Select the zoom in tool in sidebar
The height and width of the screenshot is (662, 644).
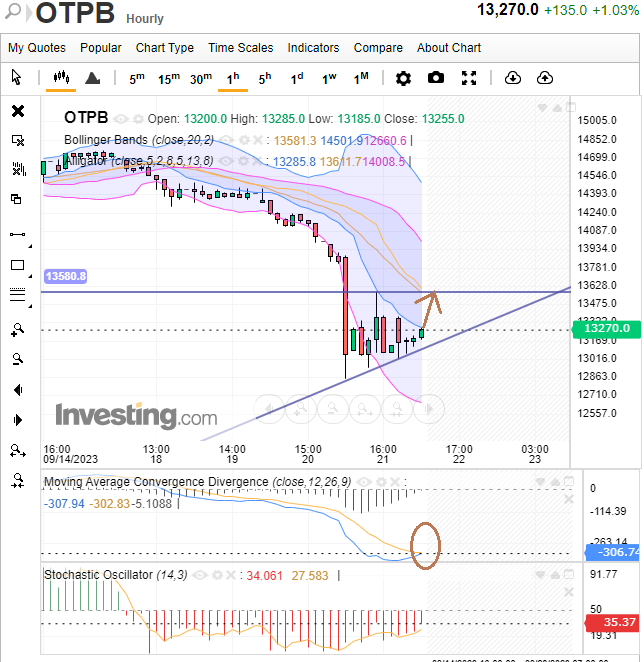[x=17, y=329]
